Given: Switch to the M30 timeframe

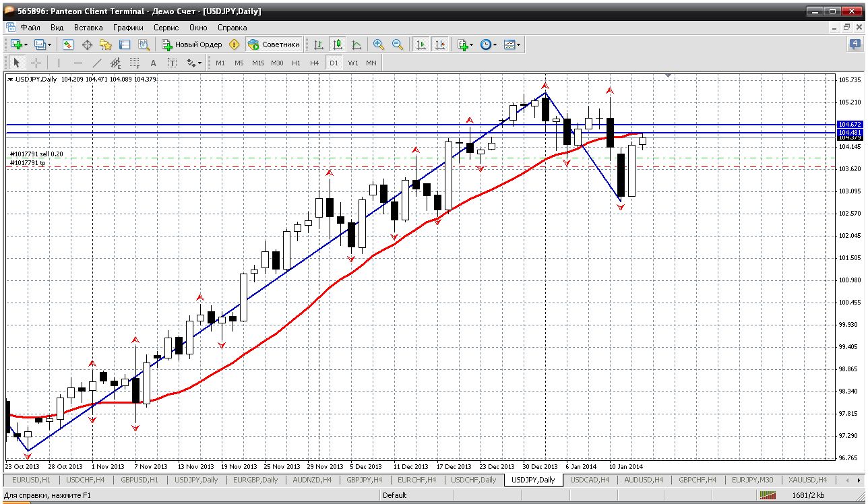Looking at the screenshot, I should 277,63.
